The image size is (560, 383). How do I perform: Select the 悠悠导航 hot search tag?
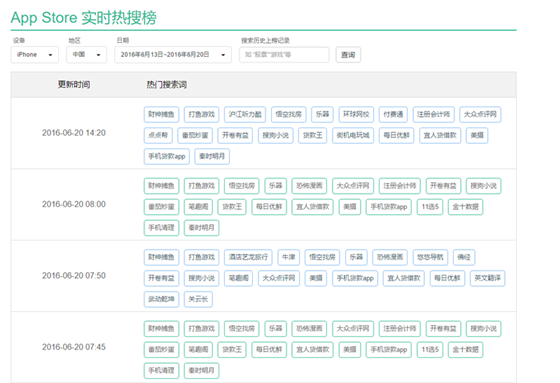pos(430,257)
